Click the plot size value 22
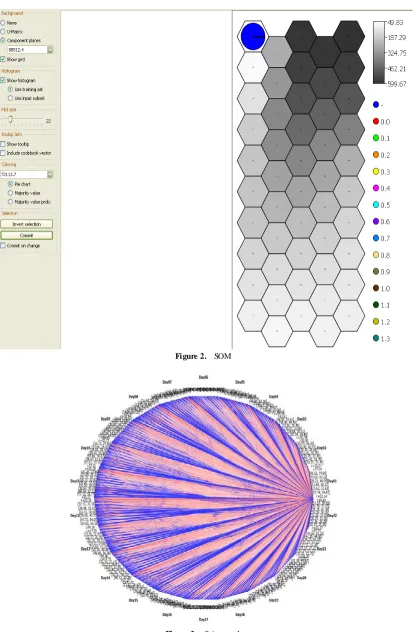413x632 pixels. click(x=48, y=121)
